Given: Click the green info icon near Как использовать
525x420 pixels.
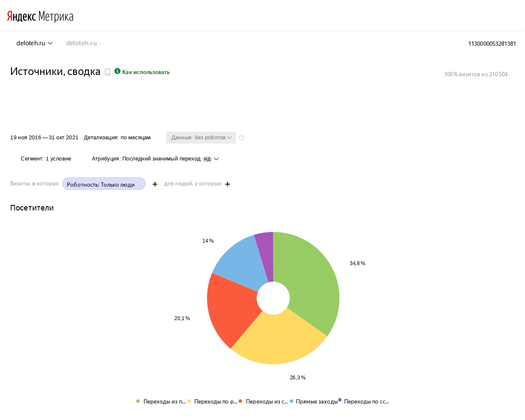Looking at the screenshot, I should pyautogui.click(x=117, y=71).
